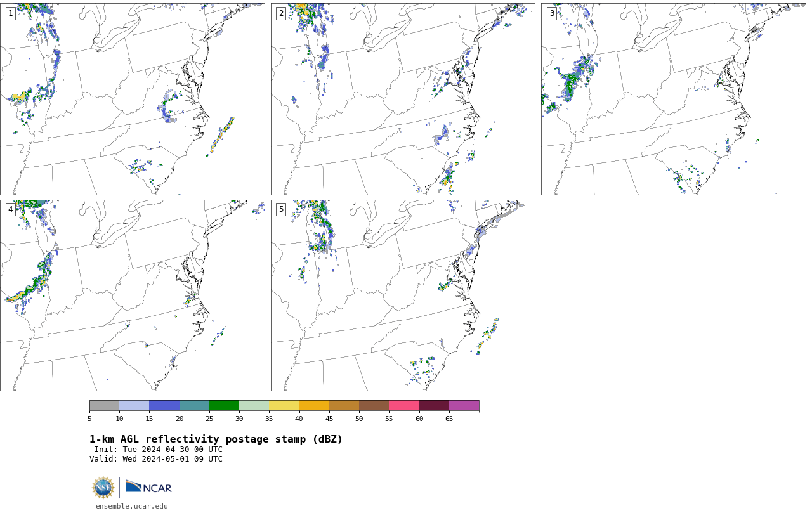Click the yellow 35-40 dBZ swatch
Image resolution: width=812 pixels, height=513 pixels.
(284, 406)
